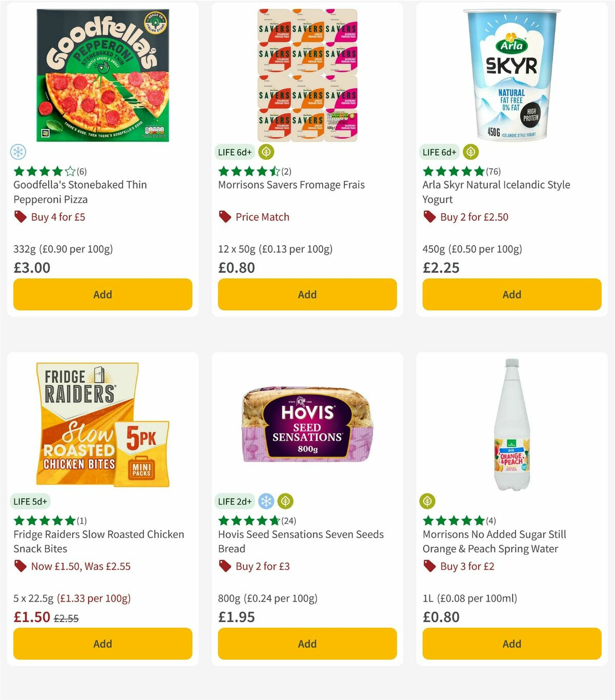Open the Goodfella's Stonebaked Thin Pepperoni Pizza link
Viewport: 615px width, 700px height.
(79, 192)
